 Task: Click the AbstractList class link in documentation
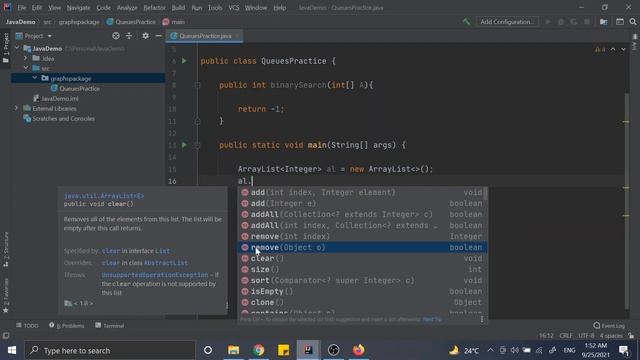(x=166, y=263)
